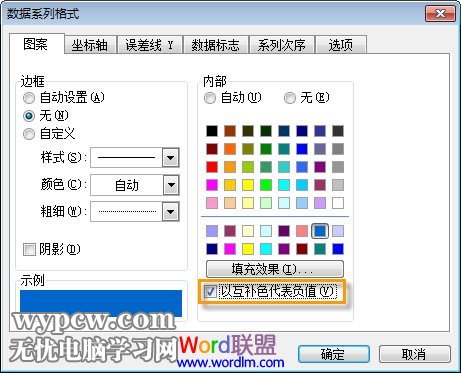Select interior 无(E) radio option

(307, 98)
